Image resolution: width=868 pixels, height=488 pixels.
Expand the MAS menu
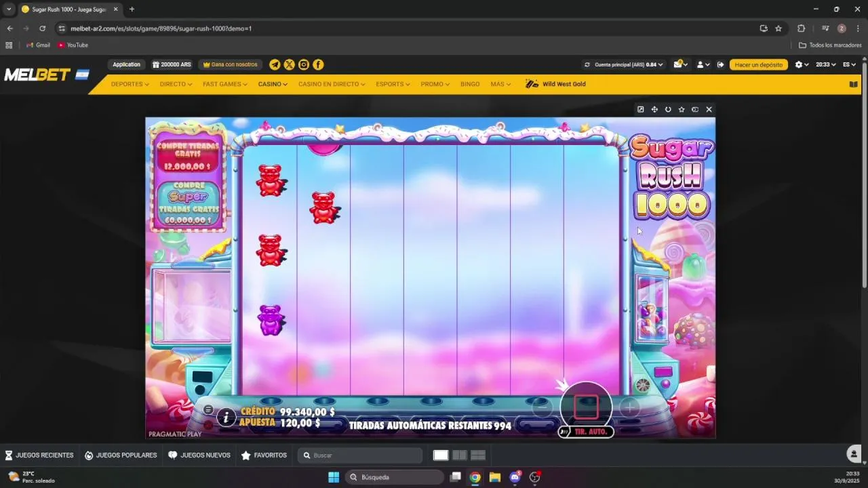500,84
